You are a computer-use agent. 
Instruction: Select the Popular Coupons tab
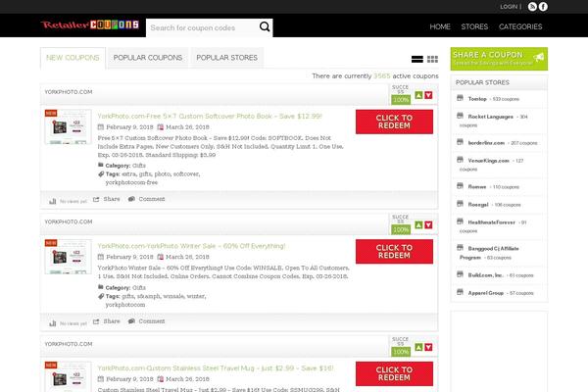click(148, 58)
